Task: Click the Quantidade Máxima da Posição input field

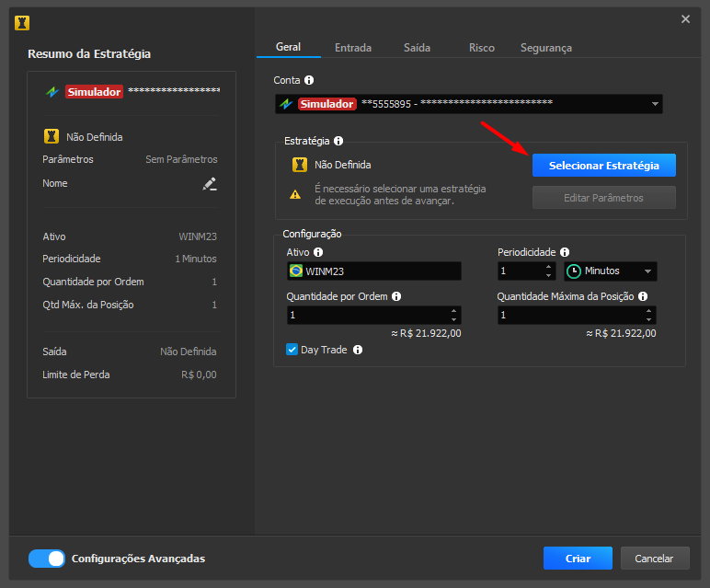Action: coord(577,315)
